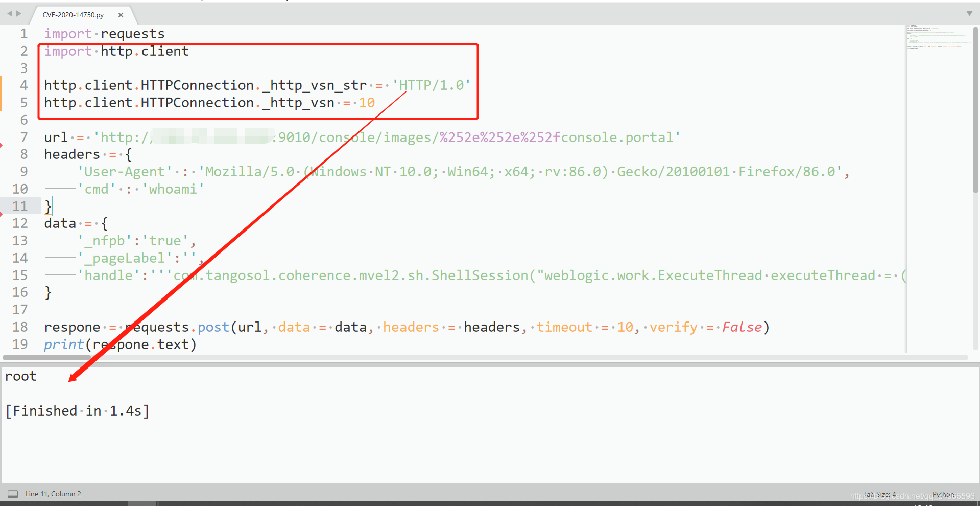The width and height of the screenshot is (980, 506).
Task: Click 'Firefox/86.0' in the user agent string
Action: [787, 172]
